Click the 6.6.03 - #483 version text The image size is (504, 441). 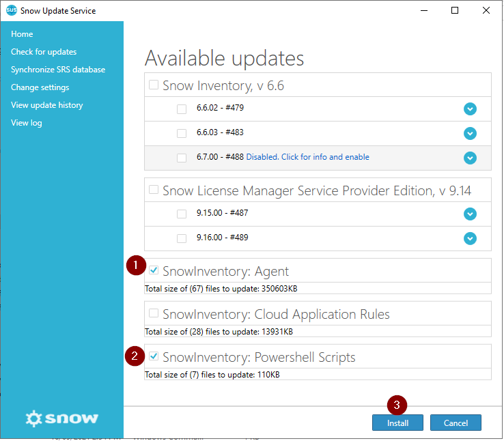click(x=220, y=132)
